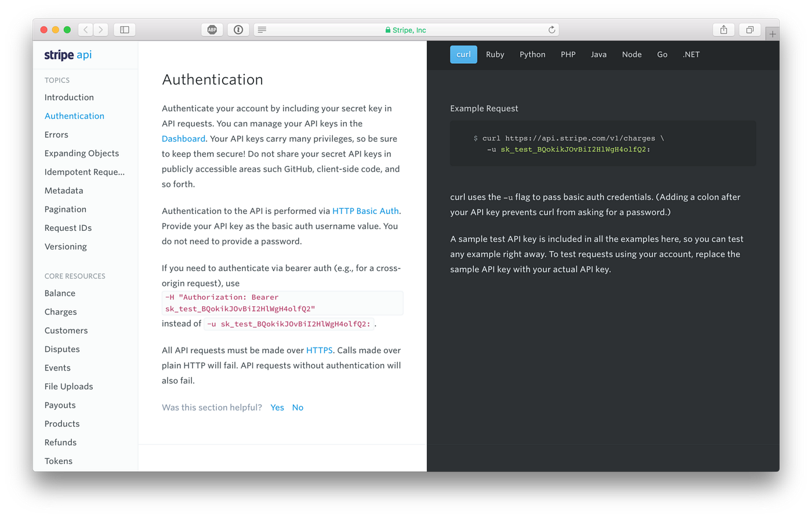Viewport: 812px width, 518px height.
Task: Open Tokens core resource
Action: tap(59, 461)
